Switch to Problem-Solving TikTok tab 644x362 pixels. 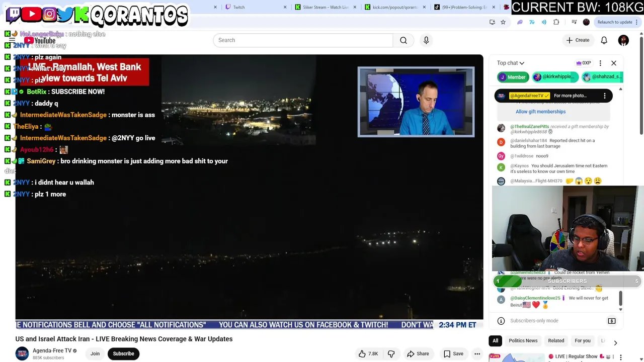pyautogui.click(x=464, y=7)
